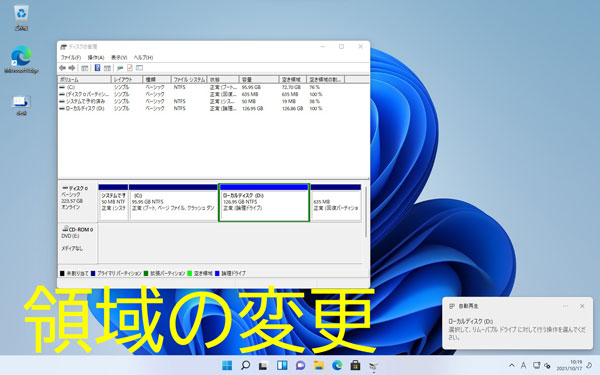Click the navy プライマリ パーティション legend swatch
The height and width of the screenshot is (375, 600).
pyautogui.click(x=93, y=273)
